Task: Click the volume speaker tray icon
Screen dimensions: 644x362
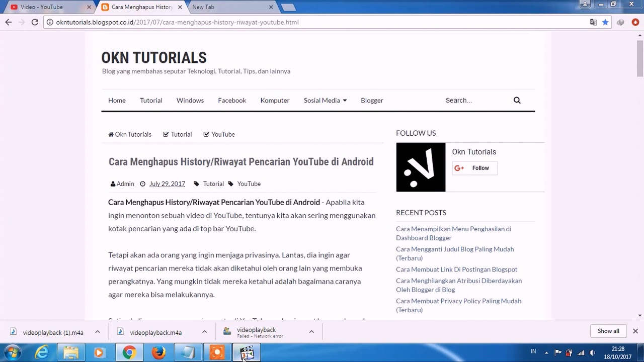Action: pos(592,352)
